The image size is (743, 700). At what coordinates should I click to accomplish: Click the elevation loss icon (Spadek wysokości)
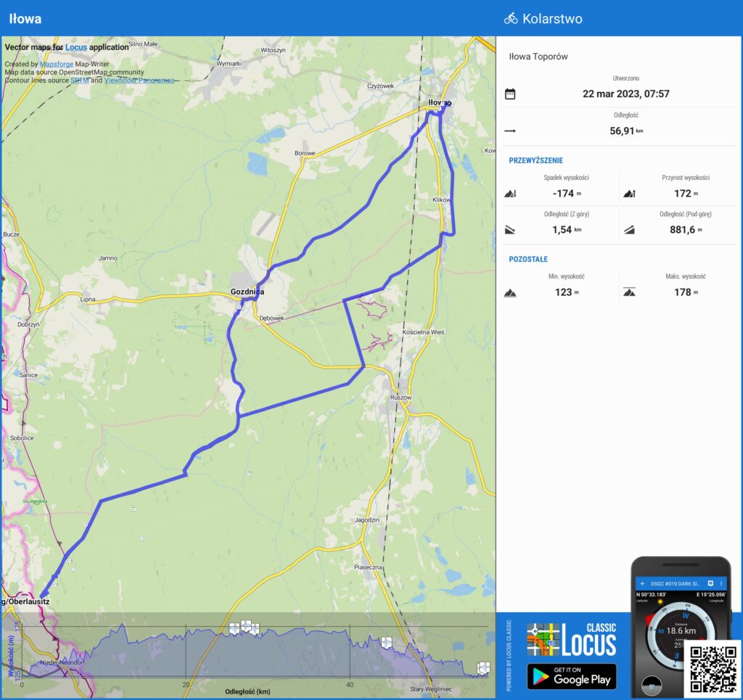coord(510,194)
